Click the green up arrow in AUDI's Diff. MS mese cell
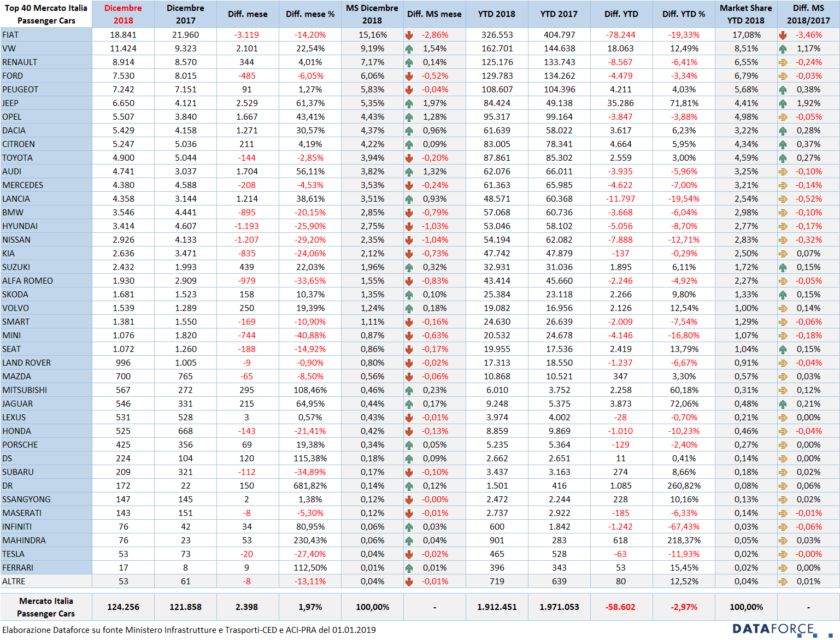Screen dimensions: 840x640 click(x=409, y=172)
